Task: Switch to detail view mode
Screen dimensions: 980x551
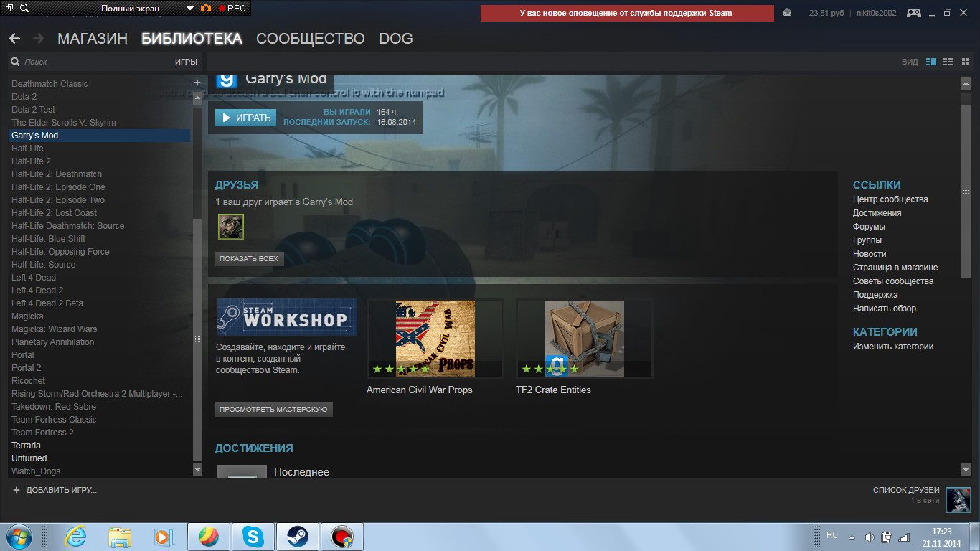Action: pos(931,62)
